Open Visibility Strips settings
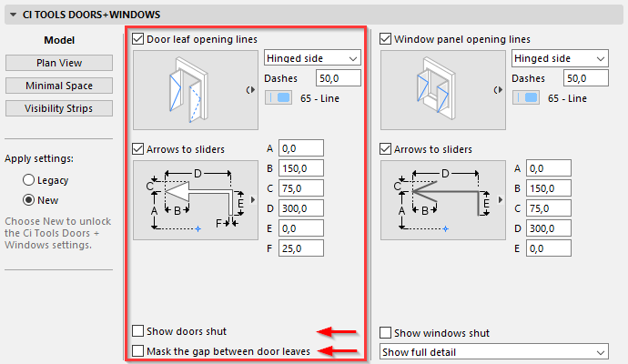628x364 pixels. coord(59,108)
